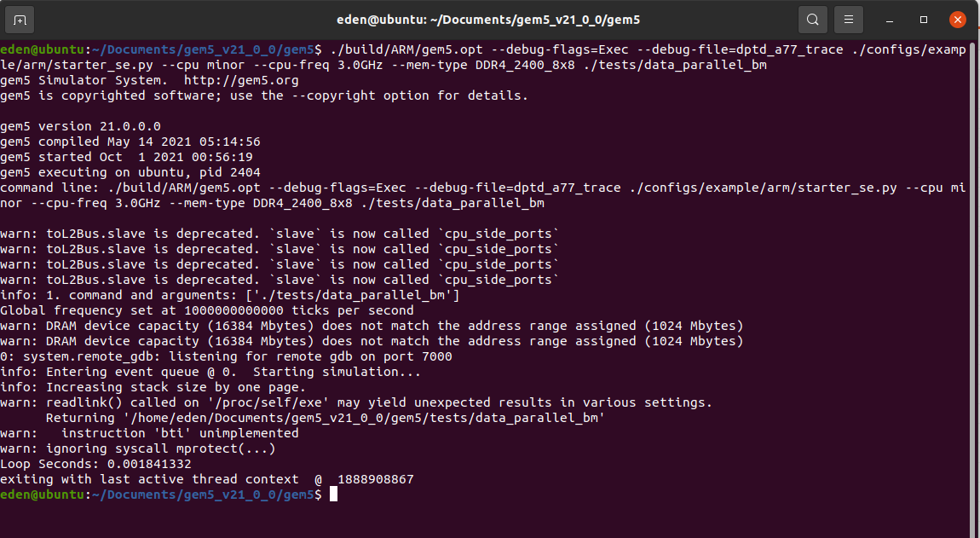Select the 1888908867 tick count value

click(x=376, y=480)
